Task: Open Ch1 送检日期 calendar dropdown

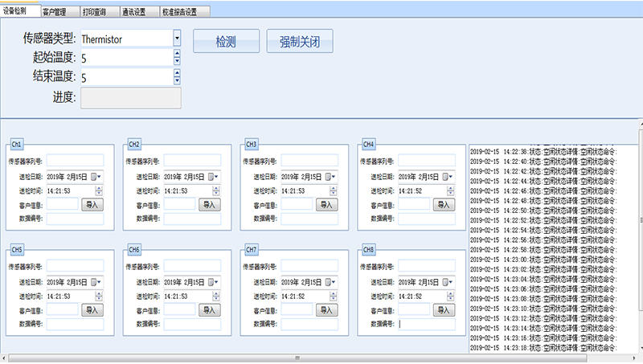Action: pos(96,177)
